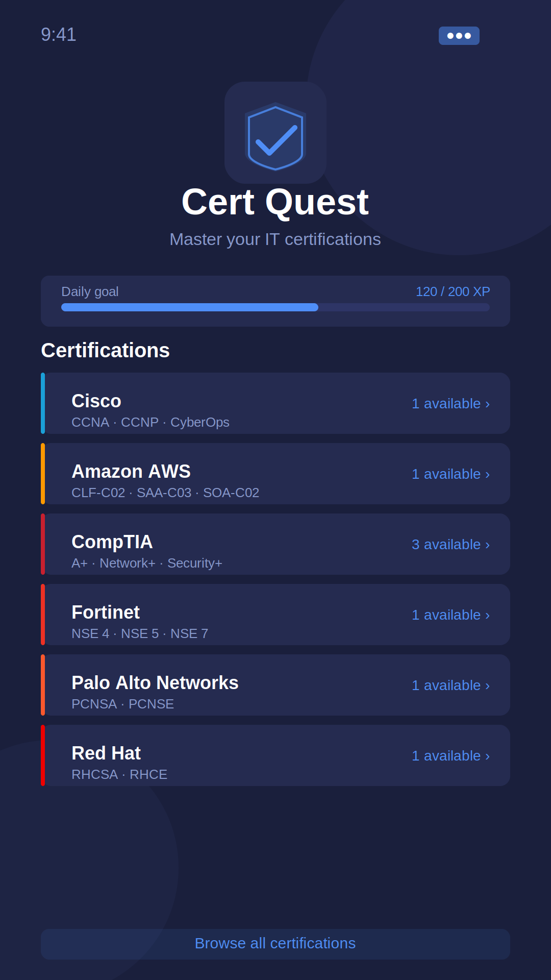Click the Cert Quest shield logo
Image resolution: width=551 pixels, height=980 pixels.
coord(275,133)
